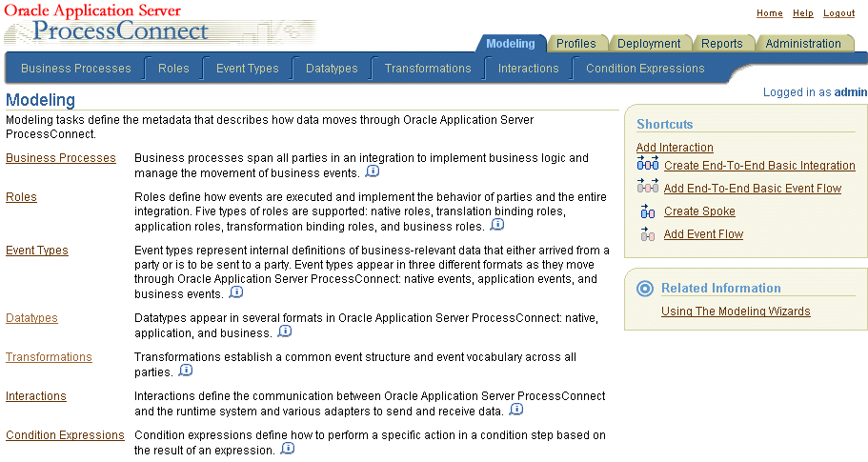Open the Business Processes link in the list
The image size is (868, 462).
(61, 158)
